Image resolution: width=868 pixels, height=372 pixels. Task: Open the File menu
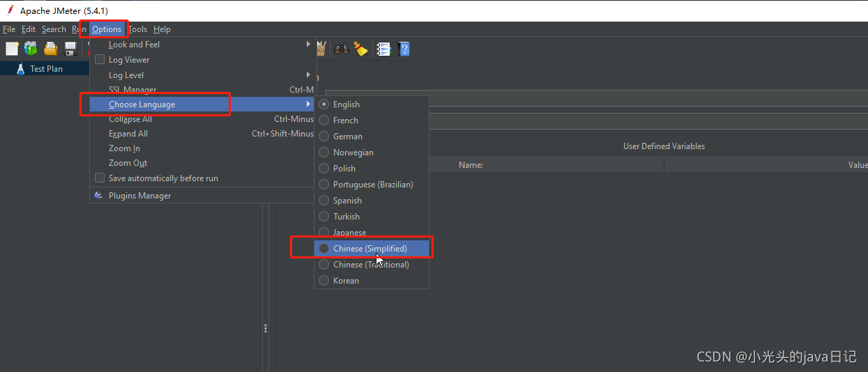point(9,29)
